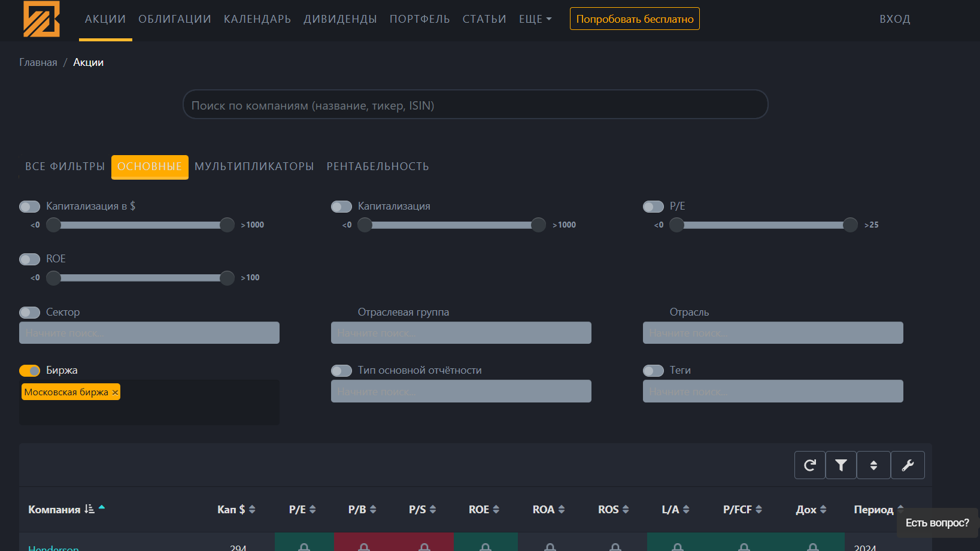Open ОБЛИГАЦИИ navigation item
This screenshot has height=551, width=980.
coord(175,19)
